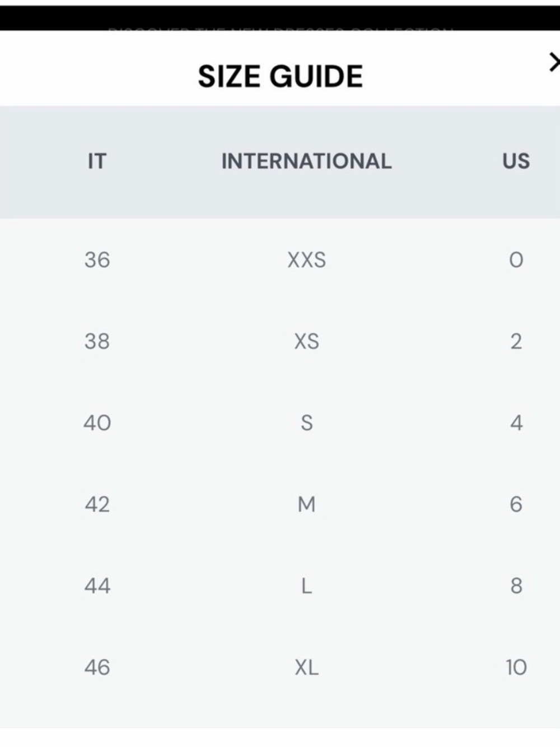Select the US column header
Screen dimensions: 560x747
click(516, 161)
